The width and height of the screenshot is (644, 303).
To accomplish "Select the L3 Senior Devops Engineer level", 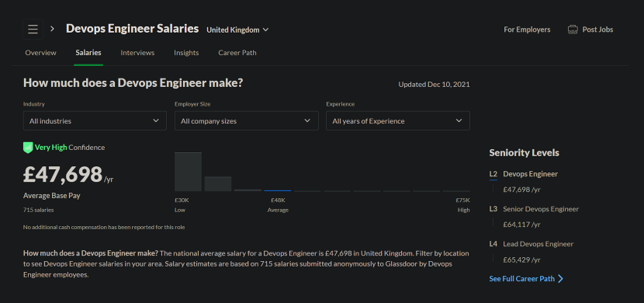I will (534, 209).
